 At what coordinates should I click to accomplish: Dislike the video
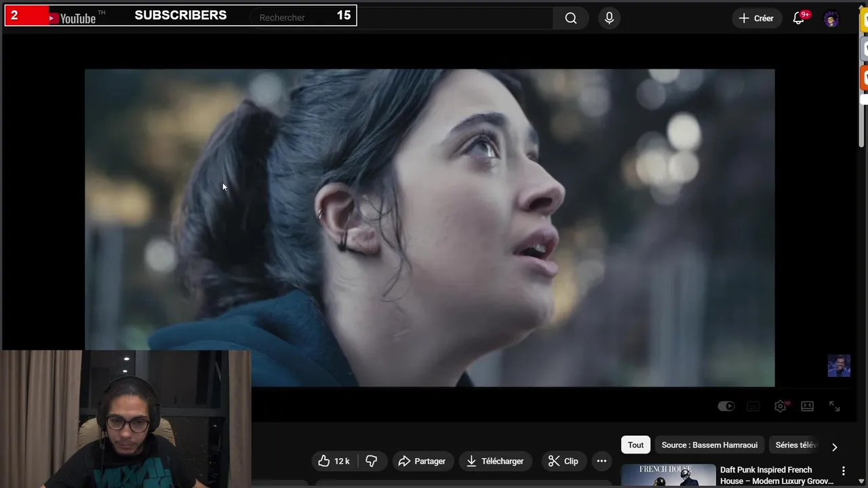tap(371, 461)
